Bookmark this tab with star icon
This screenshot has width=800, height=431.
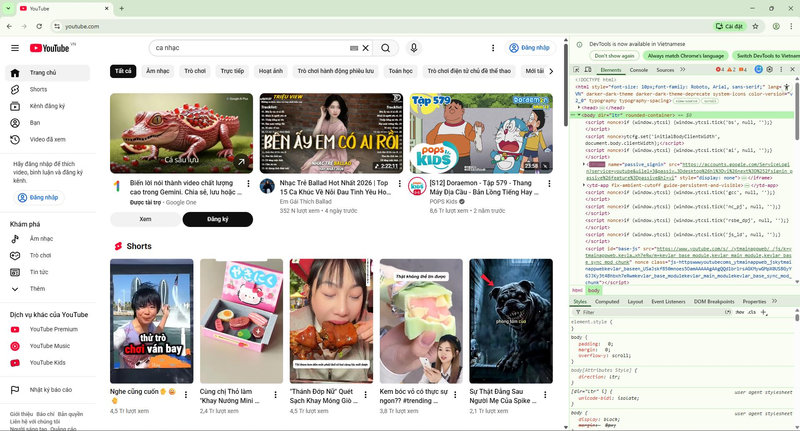point(756,26)
